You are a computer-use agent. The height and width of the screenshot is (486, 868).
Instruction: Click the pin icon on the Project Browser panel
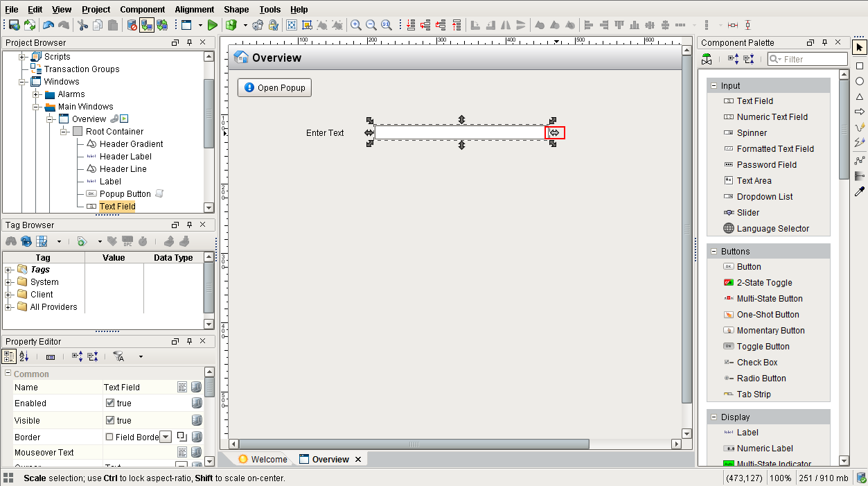(188, 42)
